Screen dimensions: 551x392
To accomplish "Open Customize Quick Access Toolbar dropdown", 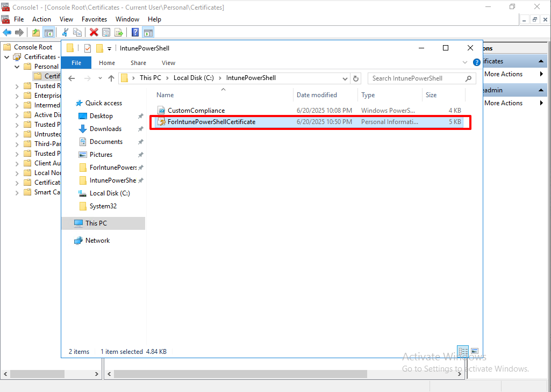I will pos(109,48).
